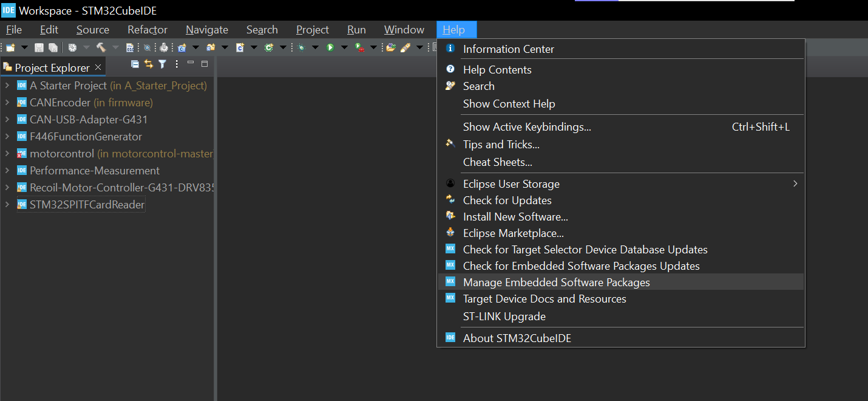Screen dimensions: 868x401
Task: Open the Run button dropdown arrow
Action: [344, 47]
